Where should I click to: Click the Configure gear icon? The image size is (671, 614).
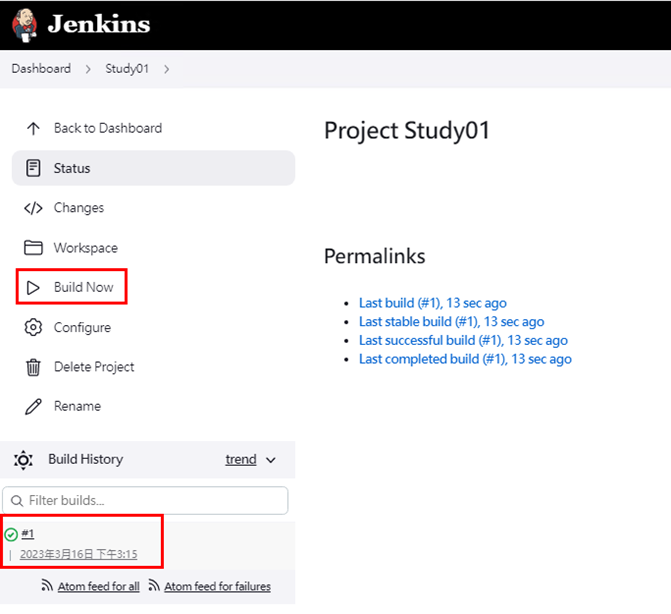(33, 328)
